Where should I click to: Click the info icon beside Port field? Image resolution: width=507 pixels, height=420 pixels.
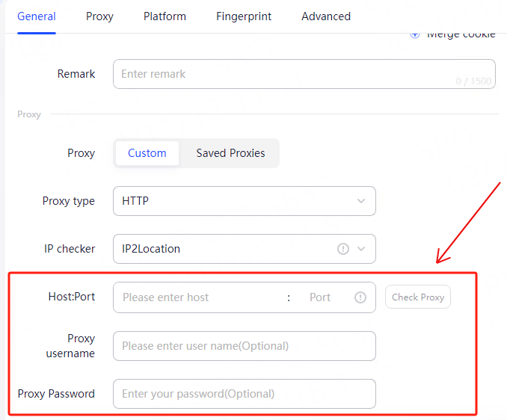360,297
